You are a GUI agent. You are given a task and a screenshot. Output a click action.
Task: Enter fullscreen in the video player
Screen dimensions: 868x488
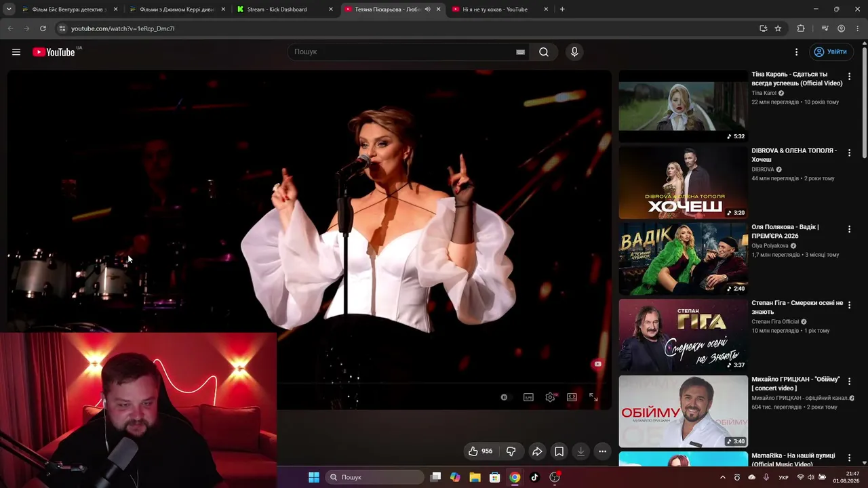coord(593,397)
